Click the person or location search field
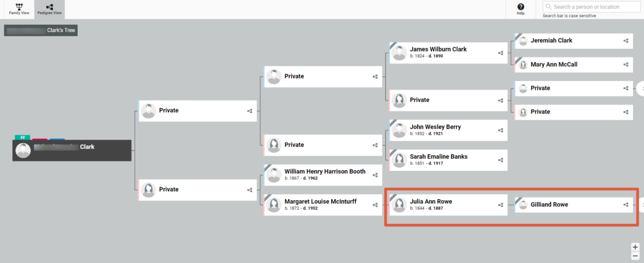Screen dimensions: 644x263 tap(592, 7)
